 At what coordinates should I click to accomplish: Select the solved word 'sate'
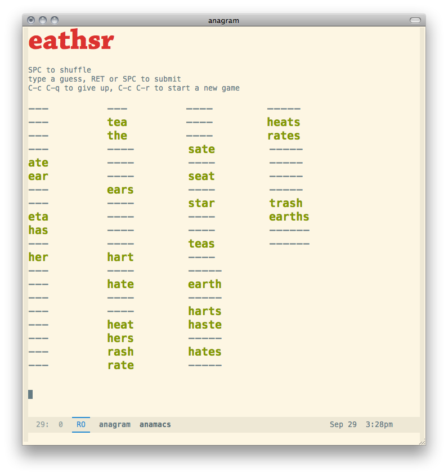tap(201, 149)
